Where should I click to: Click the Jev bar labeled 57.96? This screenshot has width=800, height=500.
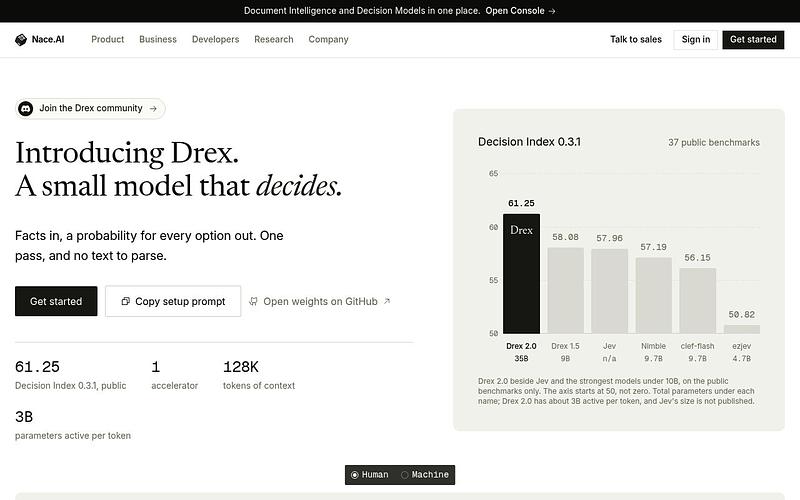(609, 291)
